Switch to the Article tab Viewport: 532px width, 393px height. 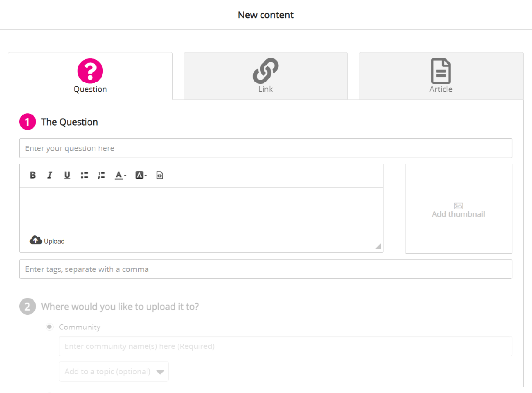(x=441, y=76)
